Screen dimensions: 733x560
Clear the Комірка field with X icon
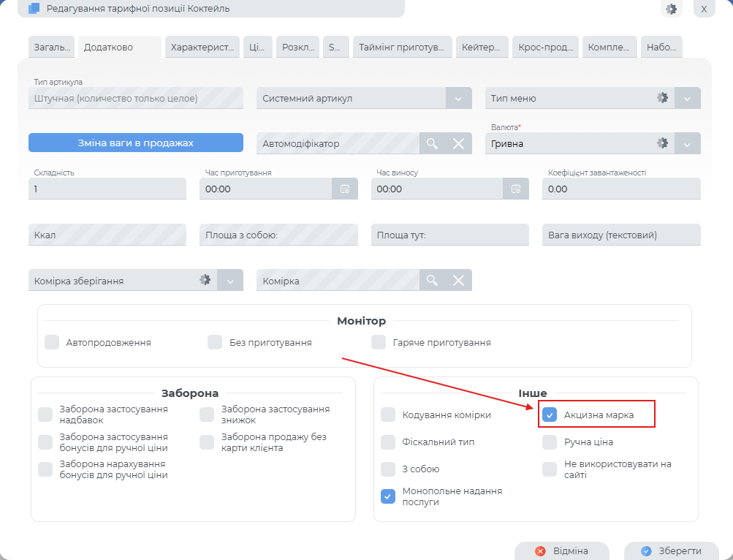point(459,281)
